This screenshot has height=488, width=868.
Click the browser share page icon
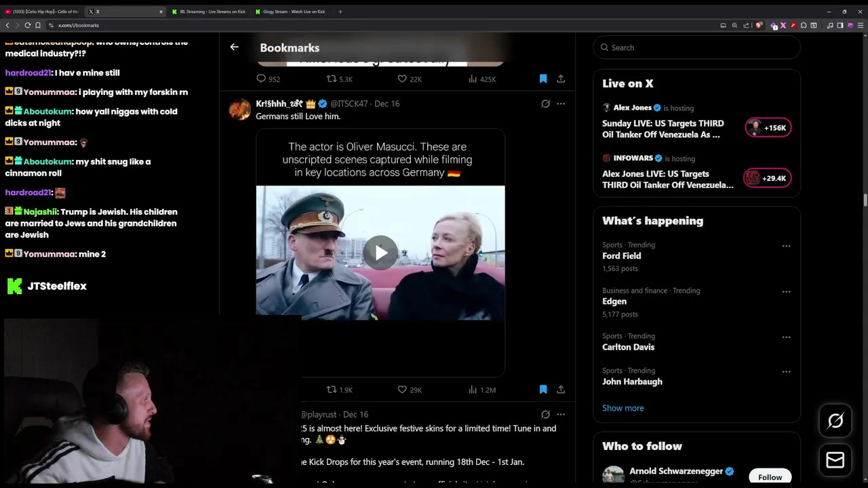(x=746, y=25)
